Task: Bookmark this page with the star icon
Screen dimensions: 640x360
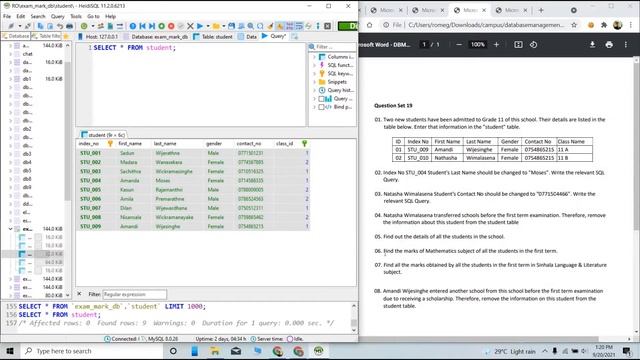Action: (x=574, y=25)
